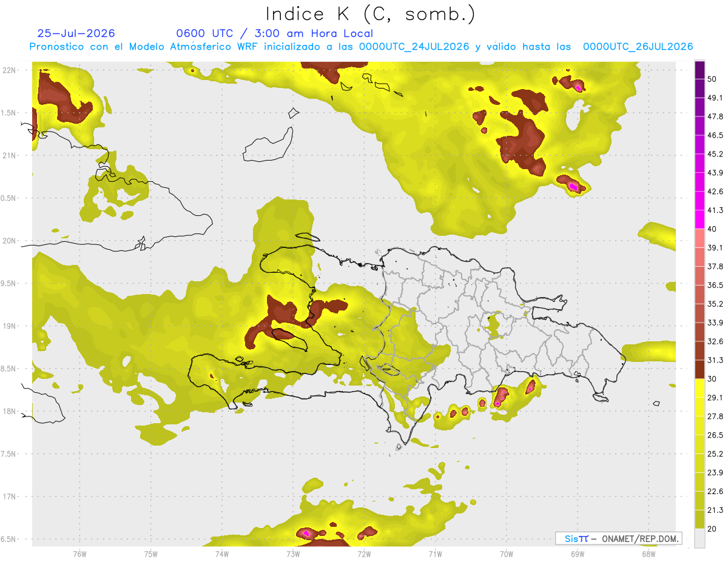The image size is (728, 562).
Task: Click the color scale value "40"
Action: pyautogui.click(x=712, y=229)
